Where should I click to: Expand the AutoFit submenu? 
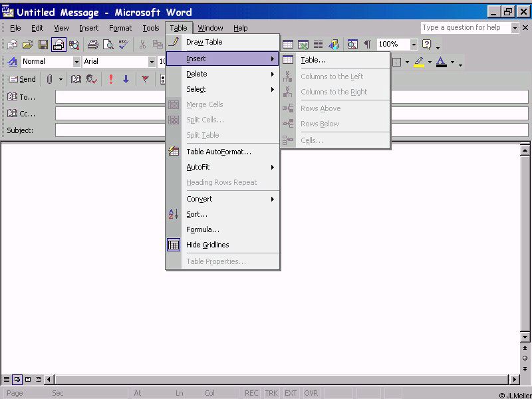(223, 167)
